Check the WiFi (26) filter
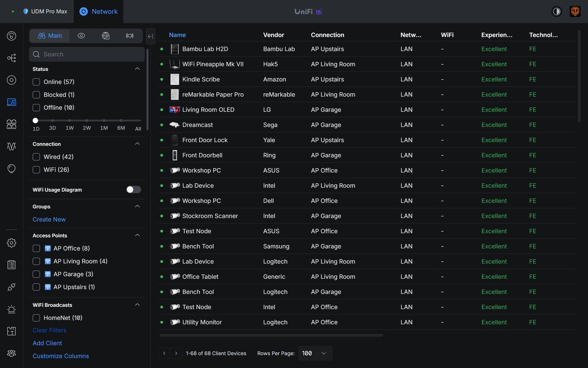Screen dimensions: 588x368 36,170
